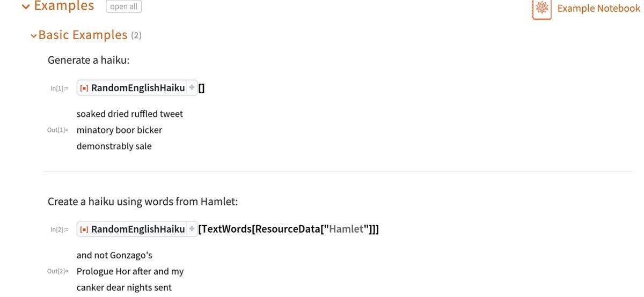The width and height of the screenshot is (644, 297).
Task: Click the "open all" button
Action: point(123,6)
